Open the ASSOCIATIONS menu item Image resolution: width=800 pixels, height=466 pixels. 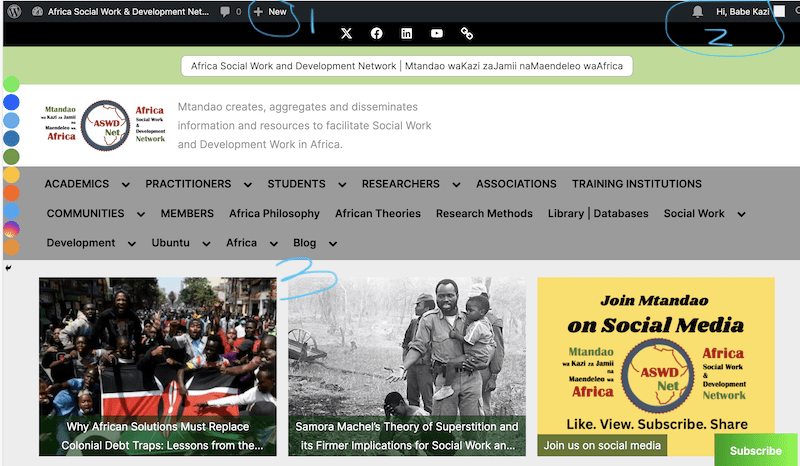click(516, 184)
